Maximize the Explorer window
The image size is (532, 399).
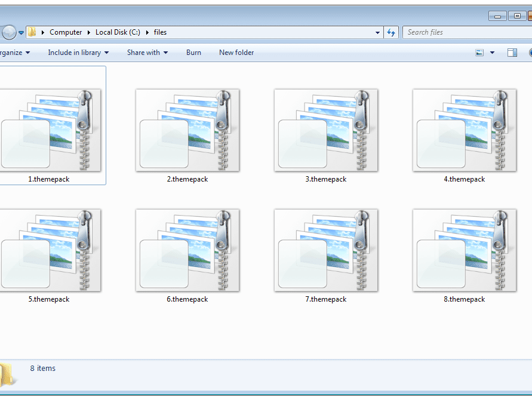coord(517,16)
